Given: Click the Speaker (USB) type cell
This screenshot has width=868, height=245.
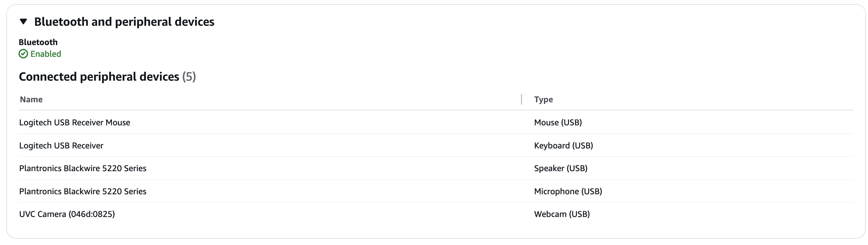Looking at the screenshot, I should (561, 168).
